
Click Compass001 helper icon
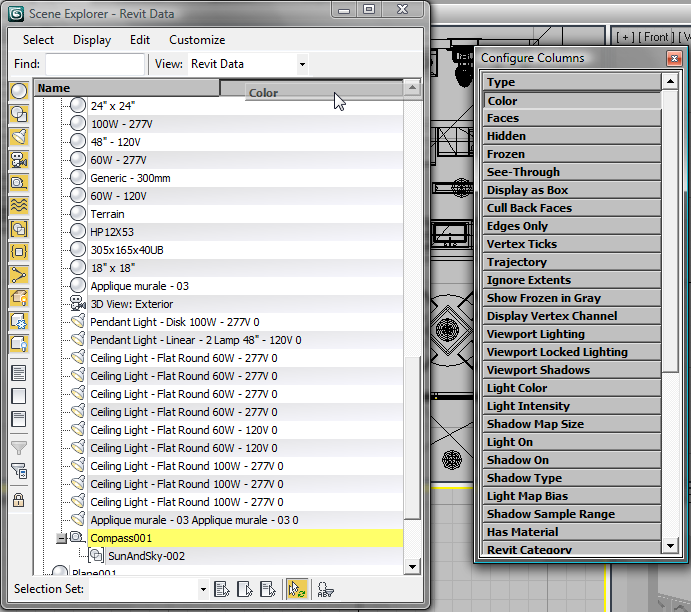coord(77,538)
